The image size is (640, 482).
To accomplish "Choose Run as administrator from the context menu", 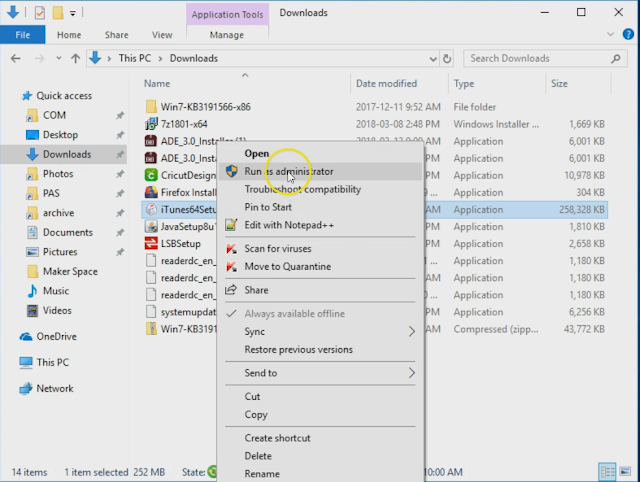I will (x=320, y=171).
